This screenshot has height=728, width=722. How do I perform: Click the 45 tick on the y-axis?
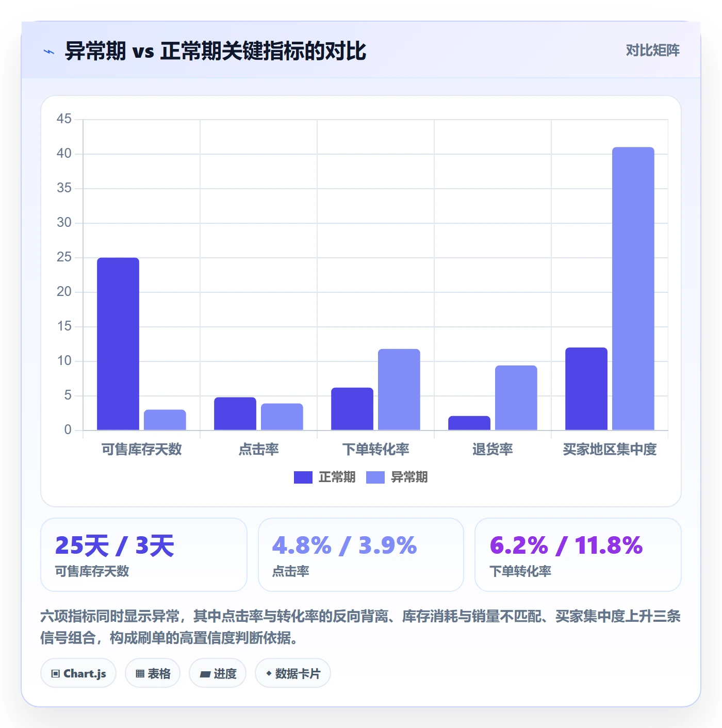[x=64, y=119]
